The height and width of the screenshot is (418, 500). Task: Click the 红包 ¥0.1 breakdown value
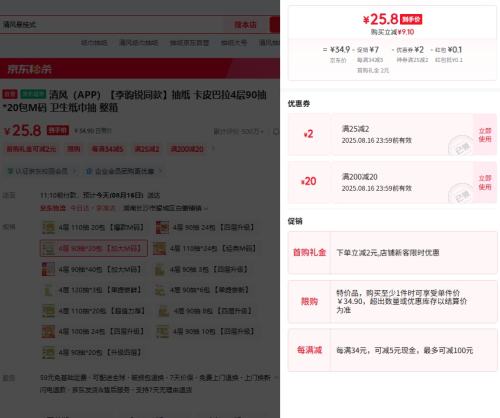pyautogui.click(x=448, y=50)
